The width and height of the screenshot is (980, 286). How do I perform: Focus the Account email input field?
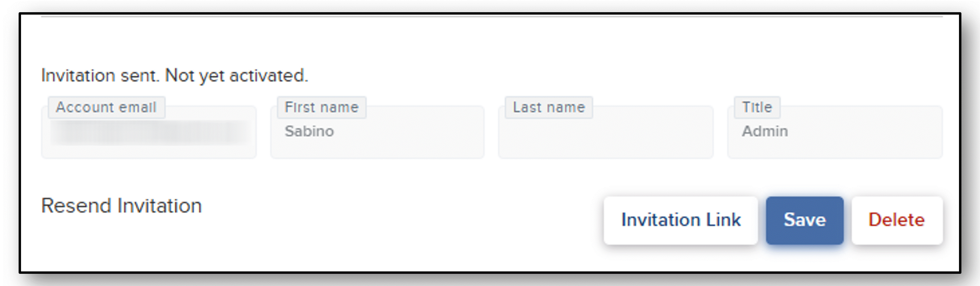[149, 132]
